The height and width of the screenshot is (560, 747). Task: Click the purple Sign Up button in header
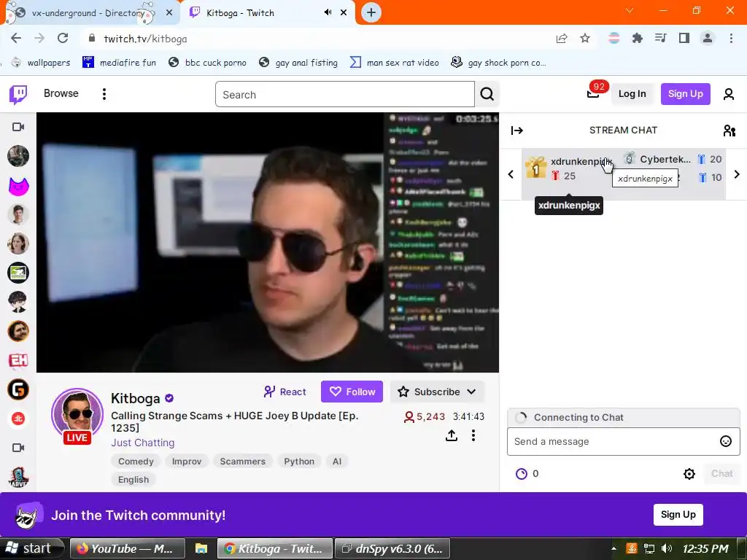pos(685,94)
